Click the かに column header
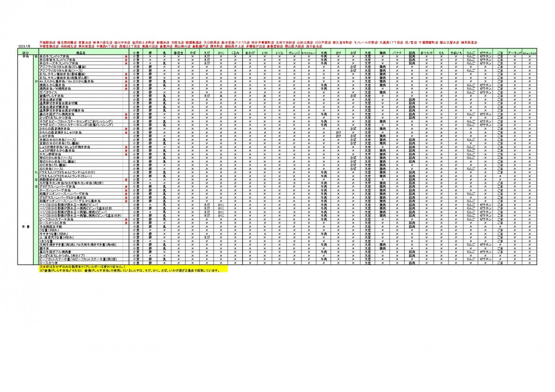Screen dimensions: 555x392 pyautogui.click(x=221, y=53)
